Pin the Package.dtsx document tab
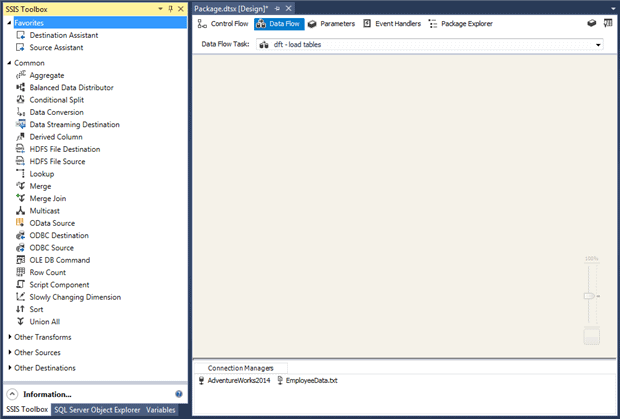Image resolution: width=620 pixels, height=419 pixels. click(278, 9)
